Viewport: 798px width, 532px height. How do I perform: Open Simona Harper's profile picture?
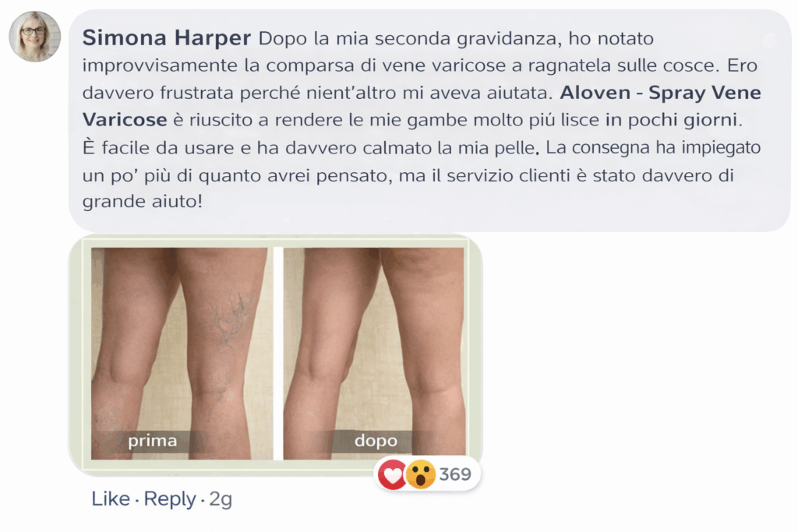tap(34, 36)
